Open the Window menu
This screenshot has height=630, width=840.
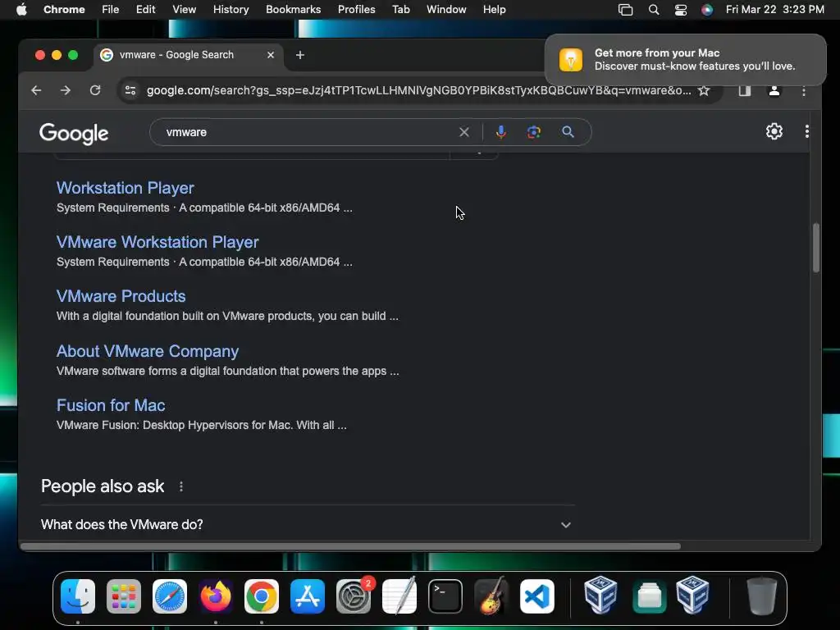(446, 10)
